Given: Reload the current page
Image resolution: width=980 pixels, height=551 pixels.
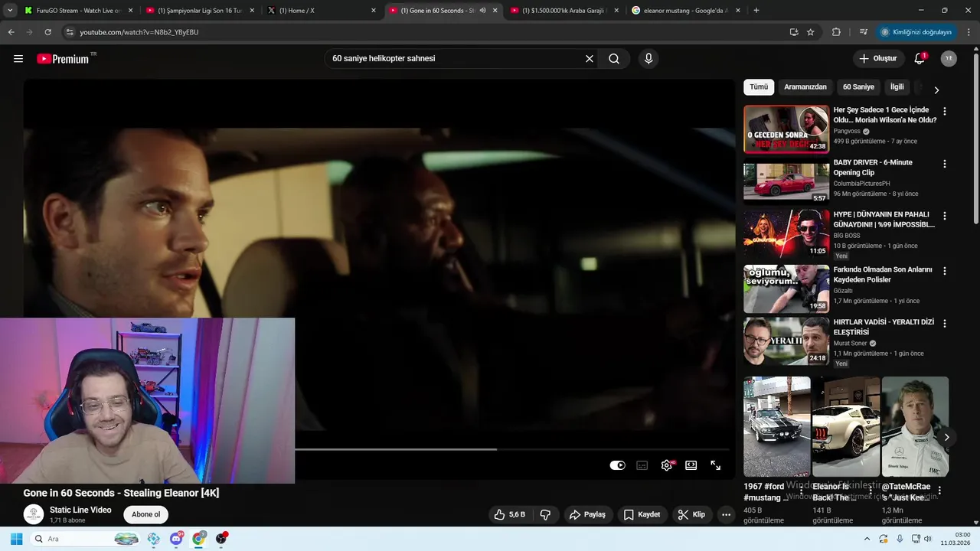Looking at the screenshot, I should click(47, 32).
